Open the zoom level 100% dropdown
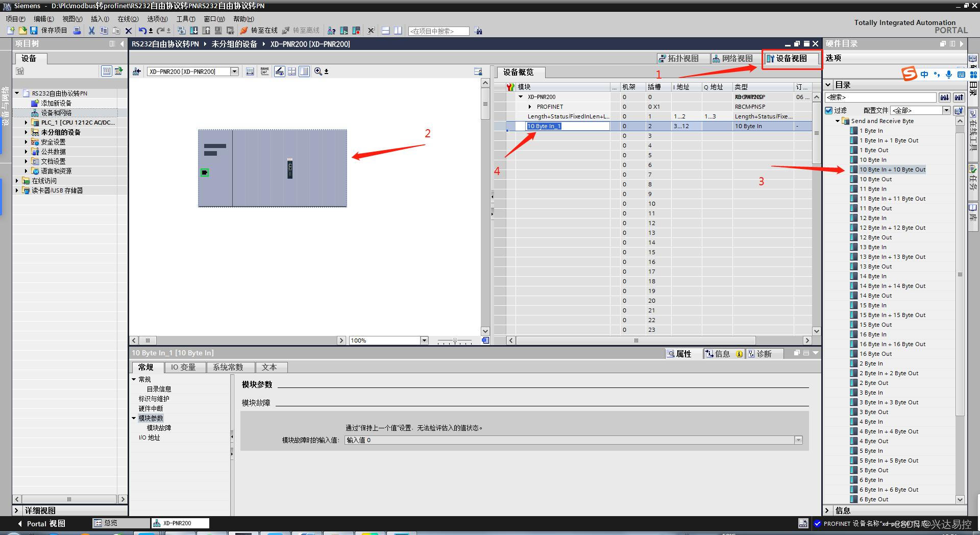 click(x=424, y=341)
